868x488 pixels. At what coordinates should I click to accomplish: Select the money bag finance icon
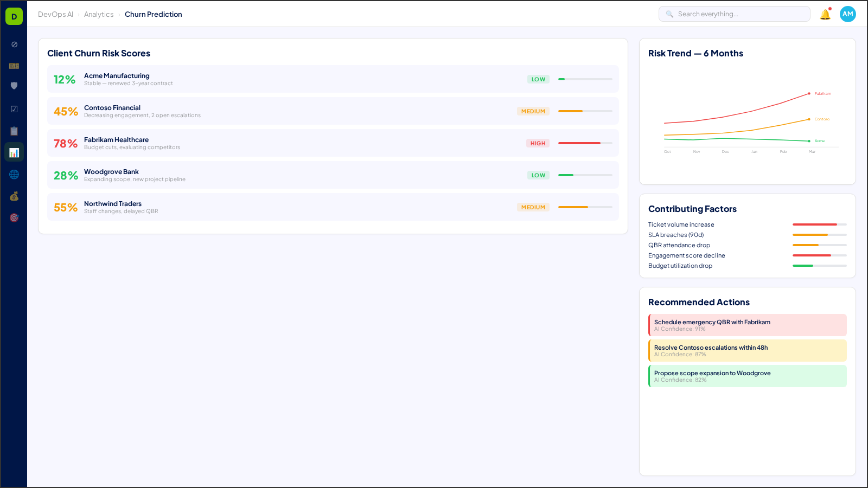(x=14, y=196)
